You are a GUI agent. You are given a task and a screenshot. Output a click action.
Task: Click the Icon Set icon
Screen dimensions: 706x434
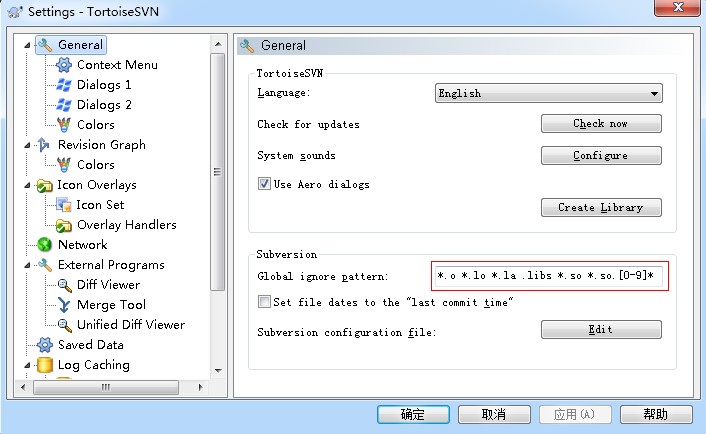coord(64,205)
